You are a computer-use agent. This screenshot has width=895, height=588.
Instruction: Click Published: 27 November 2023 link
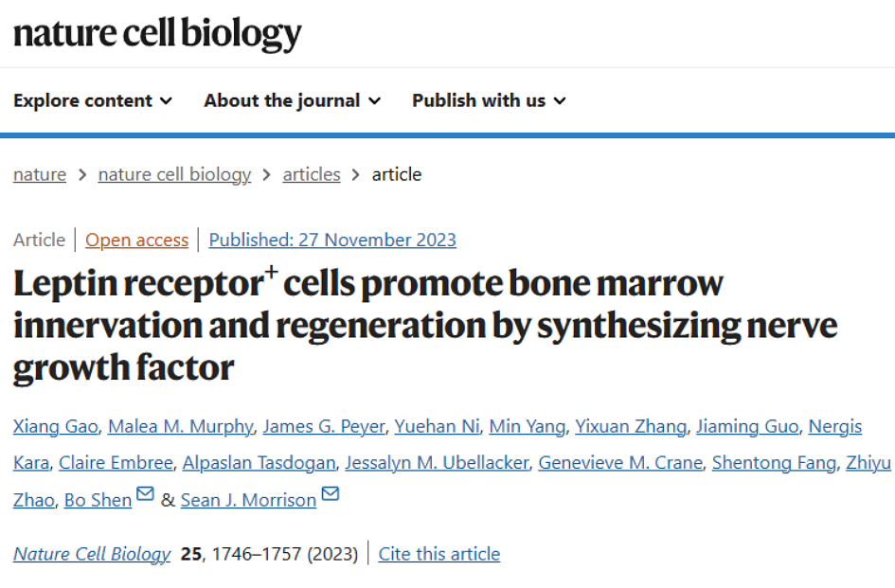pyautogui.click(x=332, y=240)
